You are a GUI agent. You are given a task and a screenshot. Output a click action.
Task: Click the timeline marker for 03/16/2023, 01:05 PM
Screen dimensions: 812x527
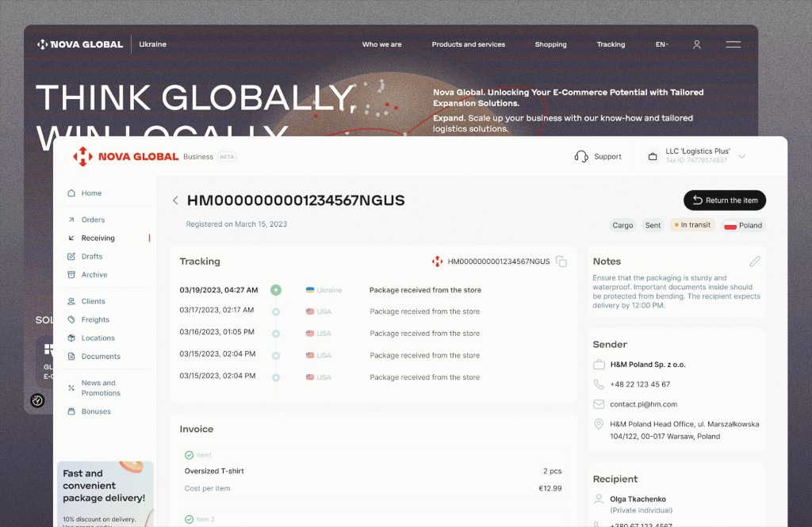(276, 334)
